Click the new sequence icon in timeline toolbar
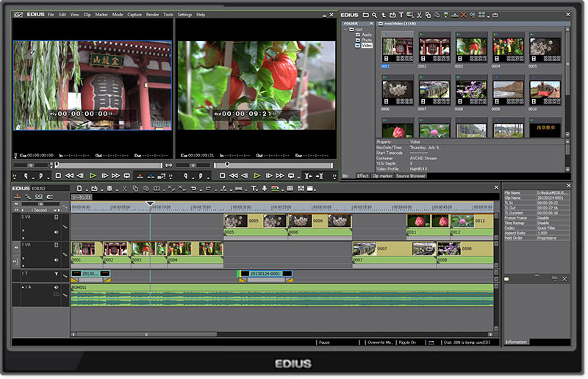 click(79, 189)
